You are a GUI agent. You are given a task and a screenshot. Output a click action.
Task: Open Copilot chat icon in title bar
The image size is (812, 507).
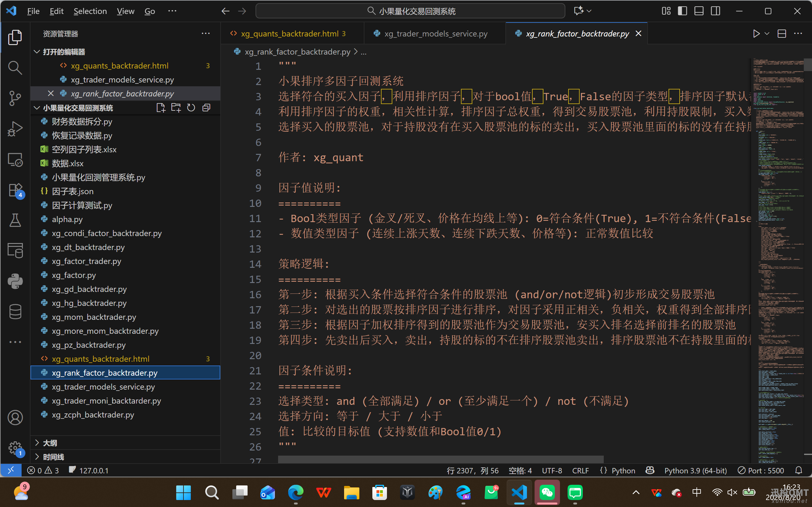pos(579,11)
